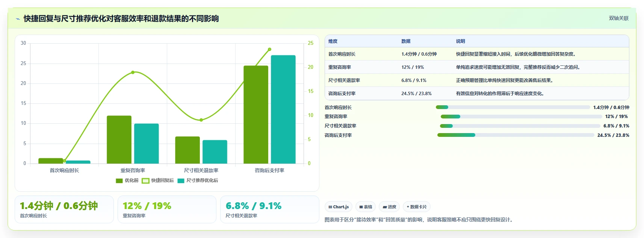Select the 表格 tag chip

(366, 207)
